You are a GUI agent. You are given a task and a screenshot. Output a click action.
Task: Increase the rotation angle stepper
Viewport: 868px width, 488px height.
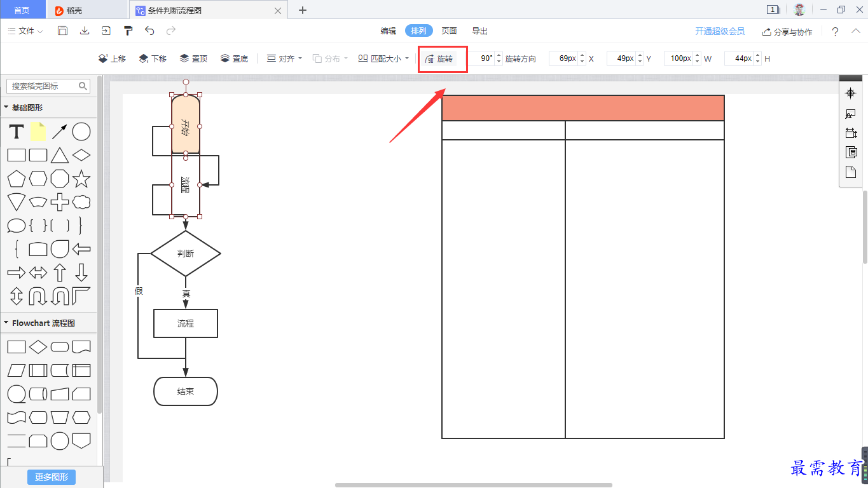pos(499,55)
